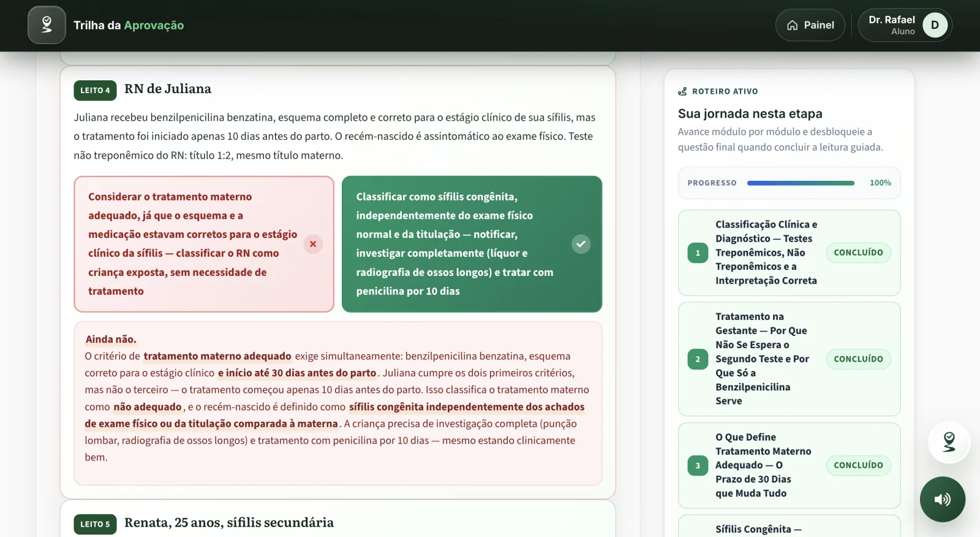This screenshot has width=980, height=537.
Task: Click the Roteiro Ativo route icon
Action: coord(682,91)
